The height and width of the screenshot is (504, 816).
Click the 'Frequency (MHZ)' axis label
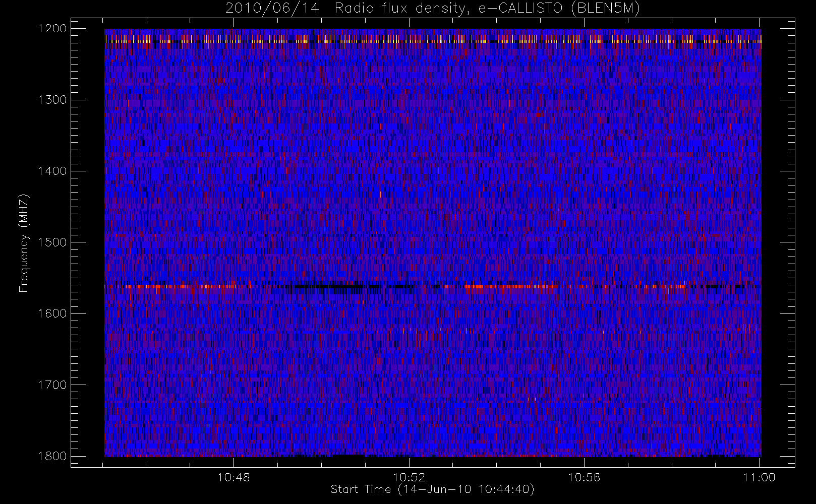coord(24,243)
